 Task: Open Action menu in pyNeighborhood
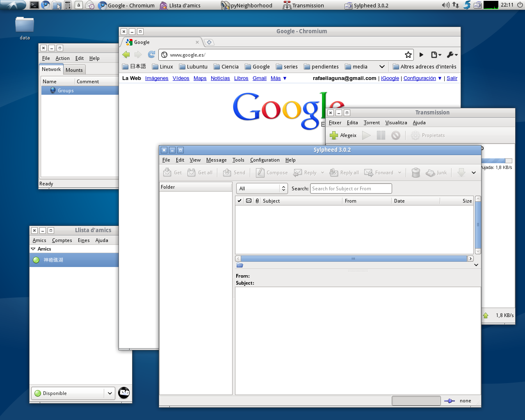tap(63, 58)
